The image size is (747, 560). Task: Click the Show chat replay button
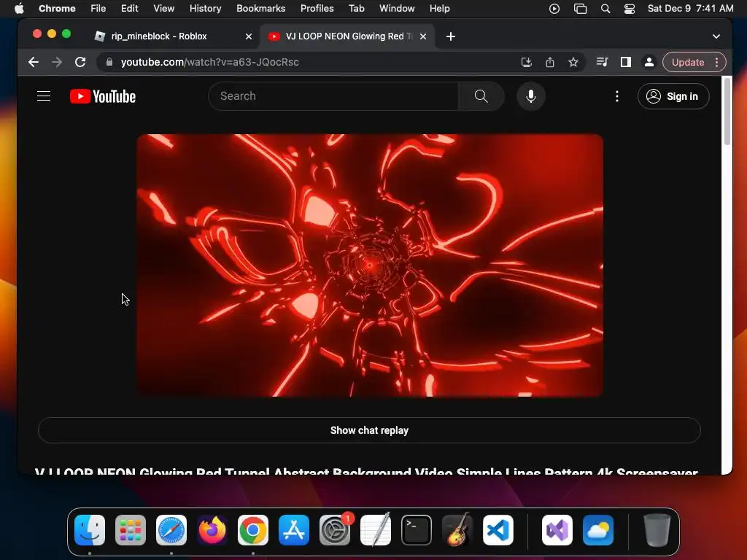tap(369, 430)
